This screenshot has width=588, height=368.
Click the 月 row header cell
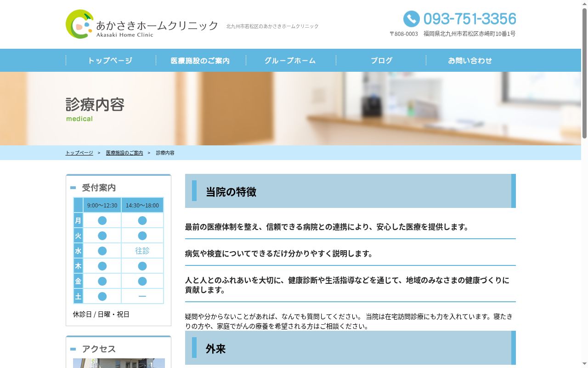78,220
